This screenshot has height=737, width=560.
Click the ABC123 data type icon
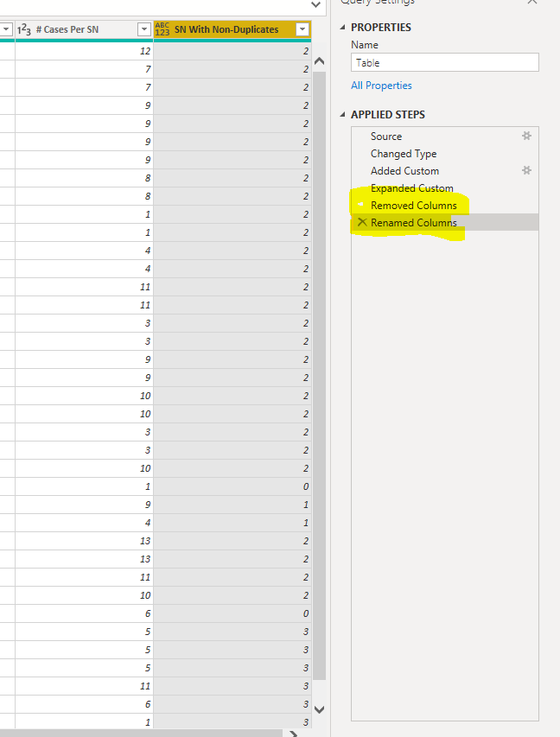[x=162, y=29]
